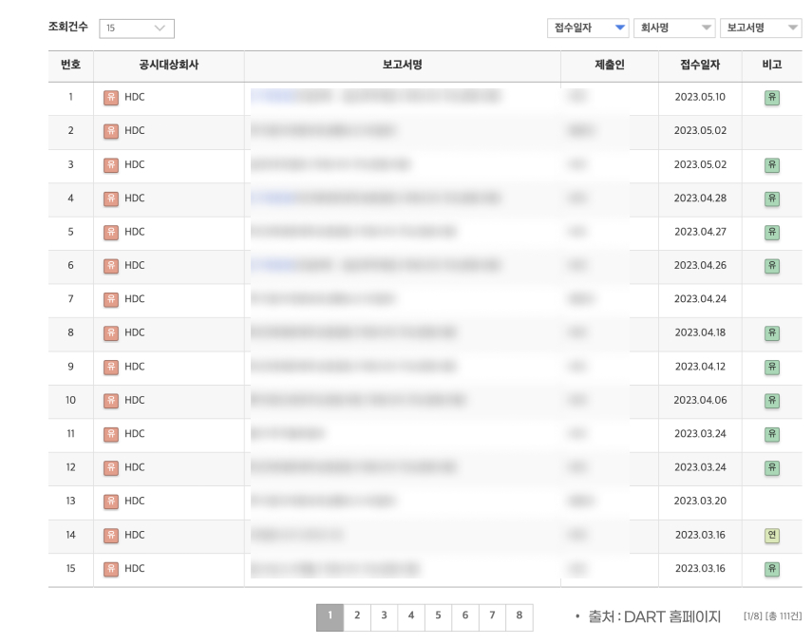Select the 연 badge in row 14's 비고 column

(x=772, y=535)
